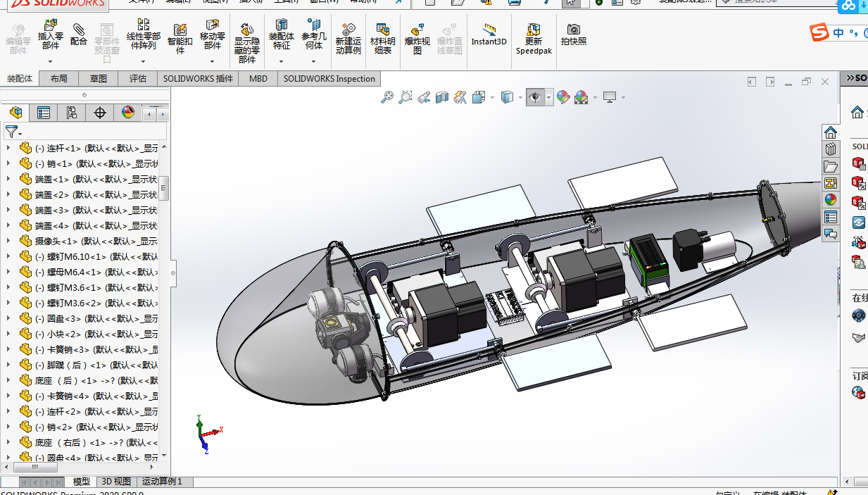Open the Custom Properties icon in task pane
Viewport: 868px width, 495px height.
click(x=831, y=217)
